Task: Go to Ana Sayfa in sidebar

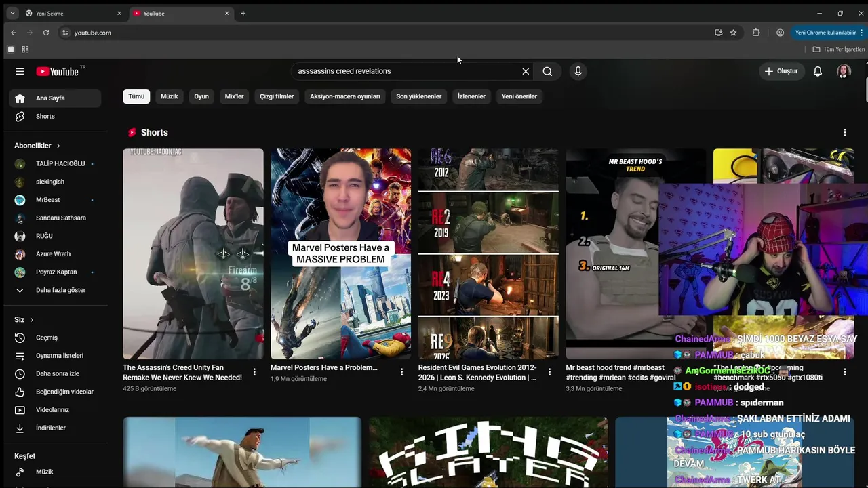Action: pyautogui.click(x=55, y=98)
